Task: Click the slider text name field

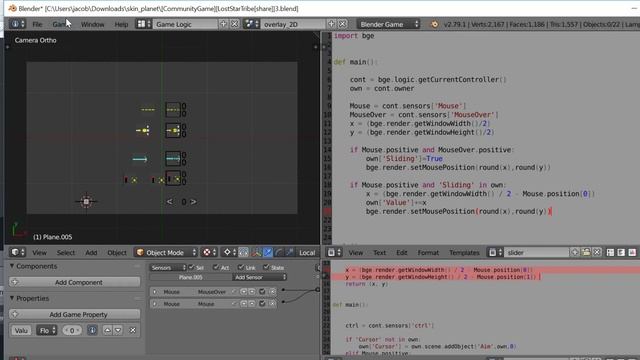Action: 537,253
